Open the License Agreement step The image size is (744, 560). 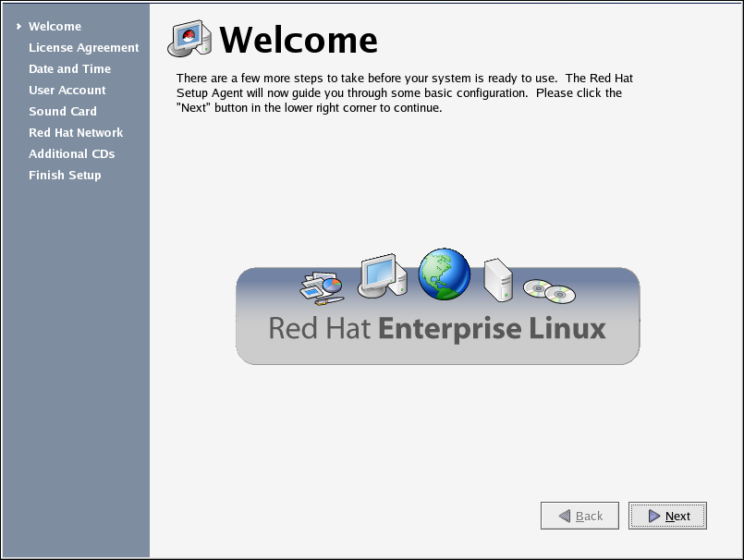83,48
